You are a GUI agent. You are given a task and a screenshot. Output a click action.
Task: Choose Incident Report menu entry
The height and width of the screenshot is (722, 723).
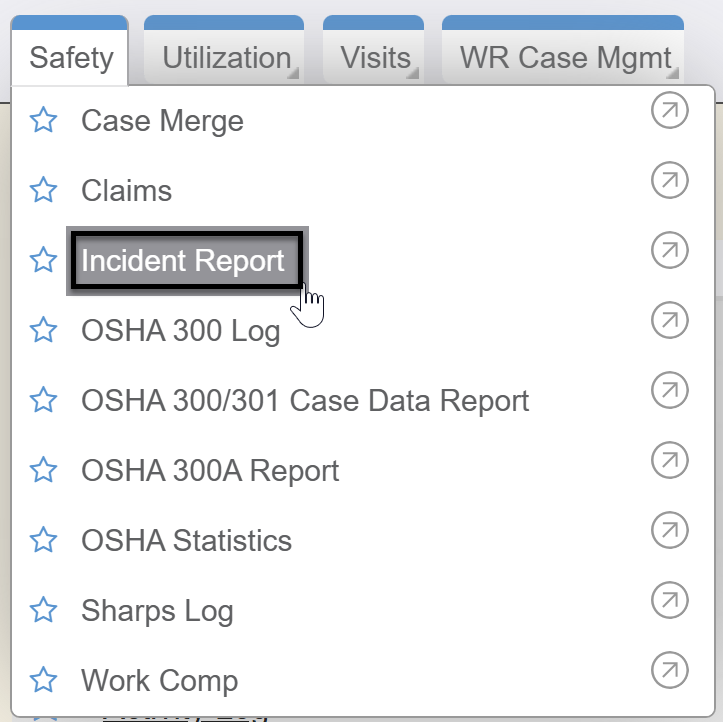[183, 261]
